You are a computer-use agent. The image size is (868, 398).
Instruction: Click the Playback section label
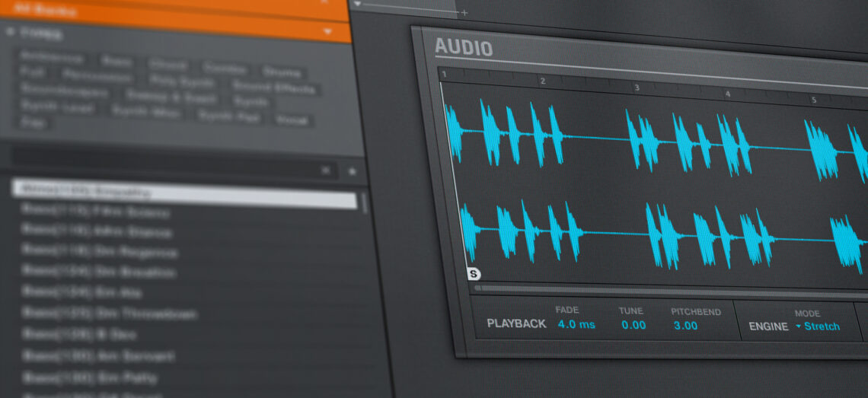click(x=516, y=324)
